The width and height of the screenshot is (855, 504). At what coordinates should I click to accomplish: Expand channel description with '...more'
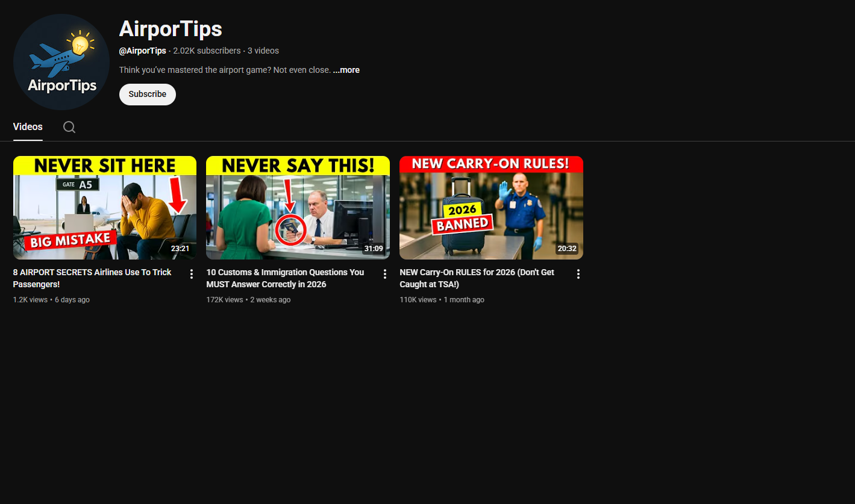[x=346, y=70]
